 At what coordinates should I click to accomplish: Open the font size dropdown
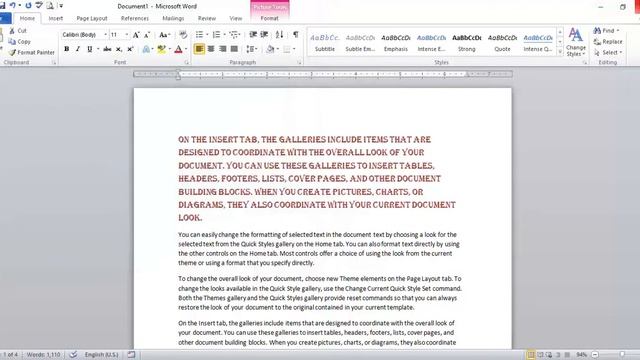pos(127,35)
